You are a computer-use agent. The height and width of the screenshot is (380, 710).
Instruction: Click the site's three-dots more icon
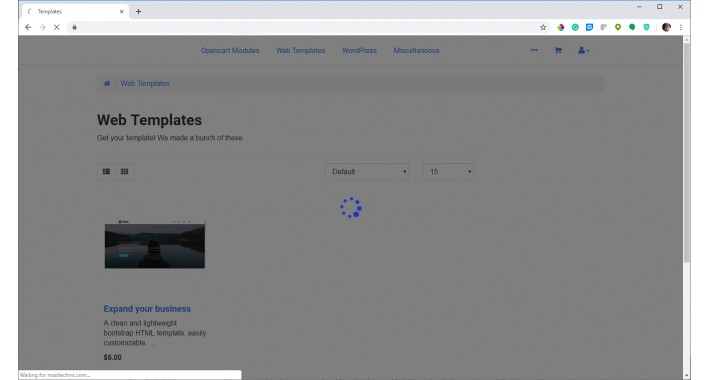pyautogui.click(x=534, y=50)
